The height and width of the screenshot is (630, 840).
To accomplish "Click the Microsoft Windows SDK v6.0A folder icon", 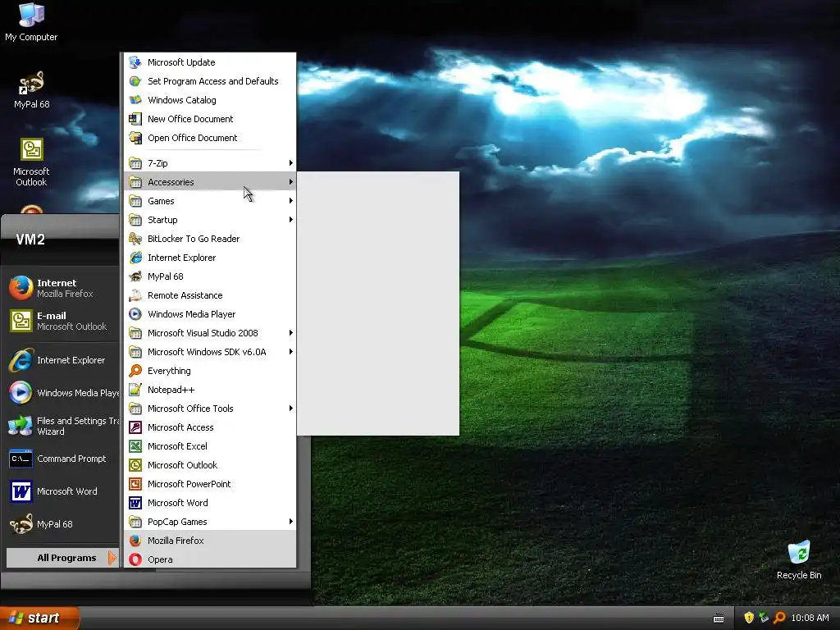I will [135, 352].
